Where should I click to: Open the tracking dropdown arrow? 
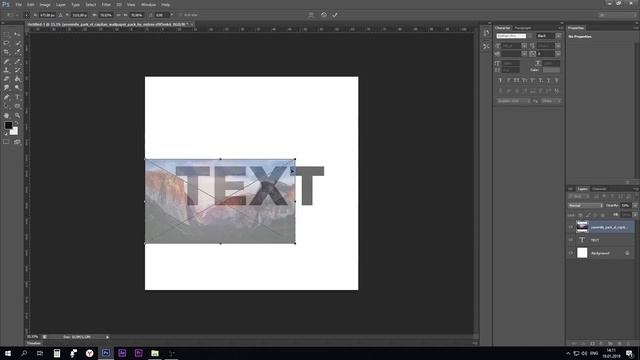point(558,53)
